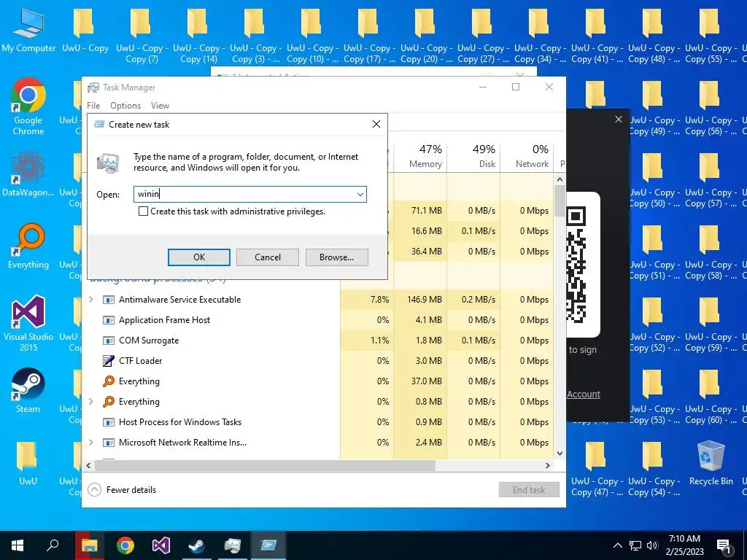Open Visual Studio 2015 desktop shortcut
Image resolution: width=747 pixels, height=560 pixels.
28,323
